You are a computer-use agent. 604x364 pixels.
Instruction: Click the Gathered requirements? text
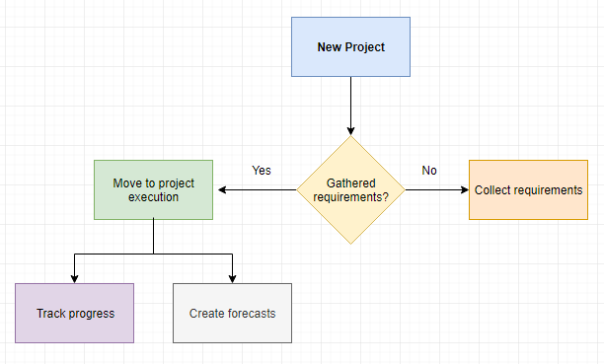(x=350, y=190)
